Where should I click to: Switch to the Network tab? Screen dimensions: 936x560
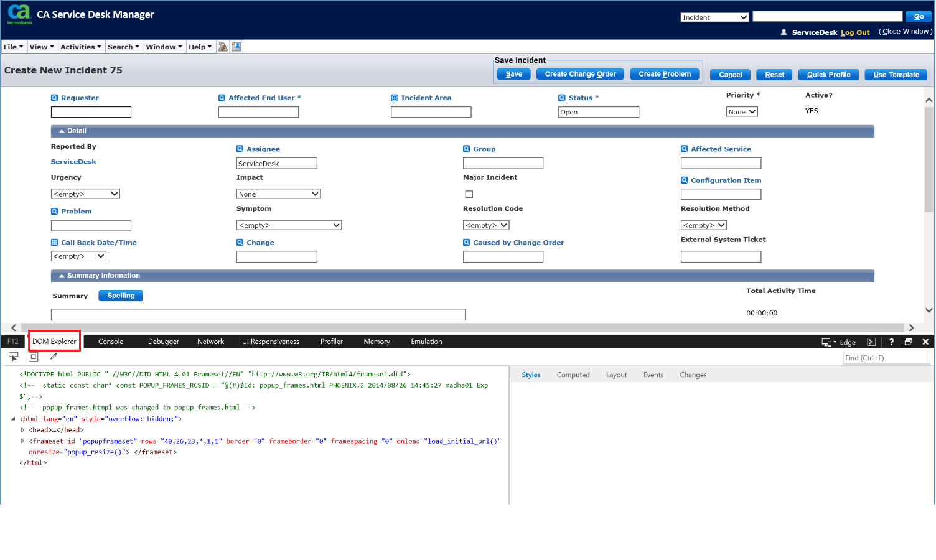[210, 342]
